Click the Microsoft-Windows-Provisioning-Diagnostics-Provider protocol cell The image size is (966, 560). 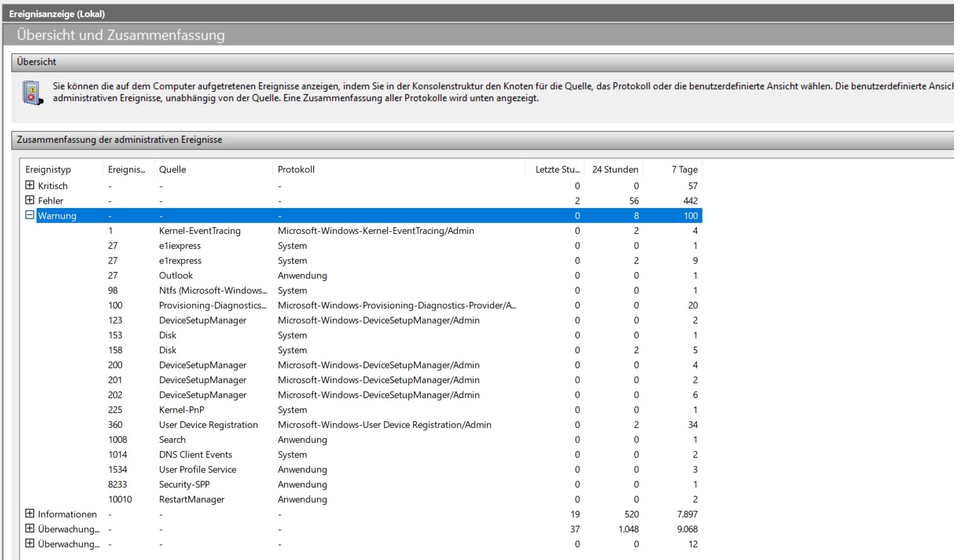tap(397, 305)
